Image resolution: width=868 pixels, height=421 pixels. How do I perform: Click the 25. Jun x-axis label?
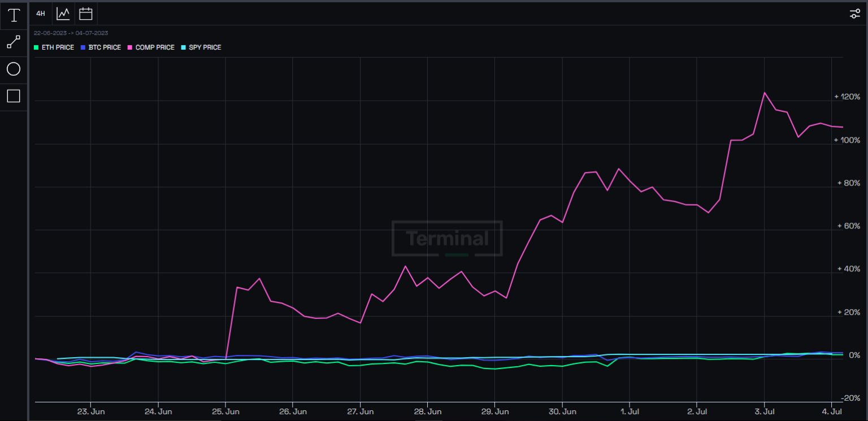tap(225, 412)
